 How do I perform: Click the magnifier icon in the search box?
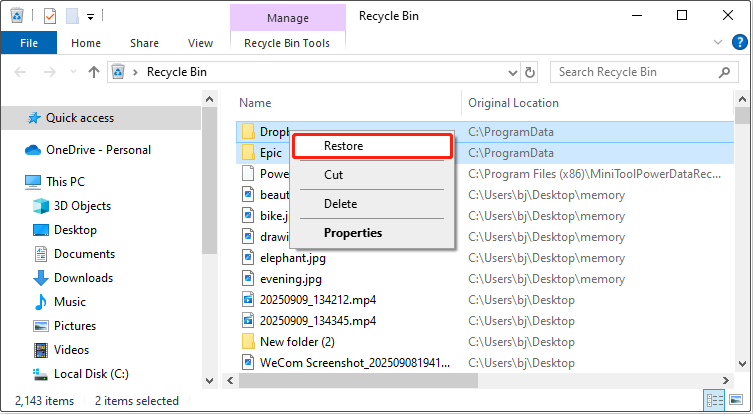(727, 71)
